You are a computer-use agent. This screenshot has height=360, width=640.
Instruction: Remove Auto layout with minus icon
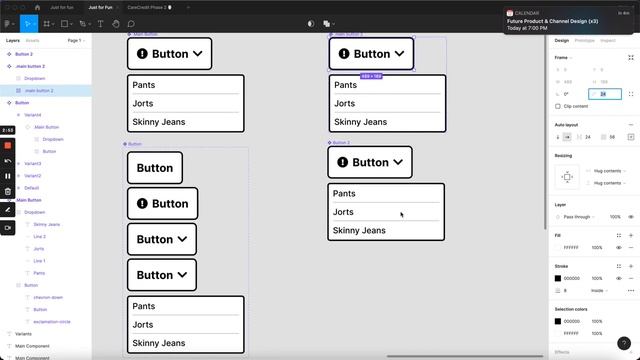[631, 124]
